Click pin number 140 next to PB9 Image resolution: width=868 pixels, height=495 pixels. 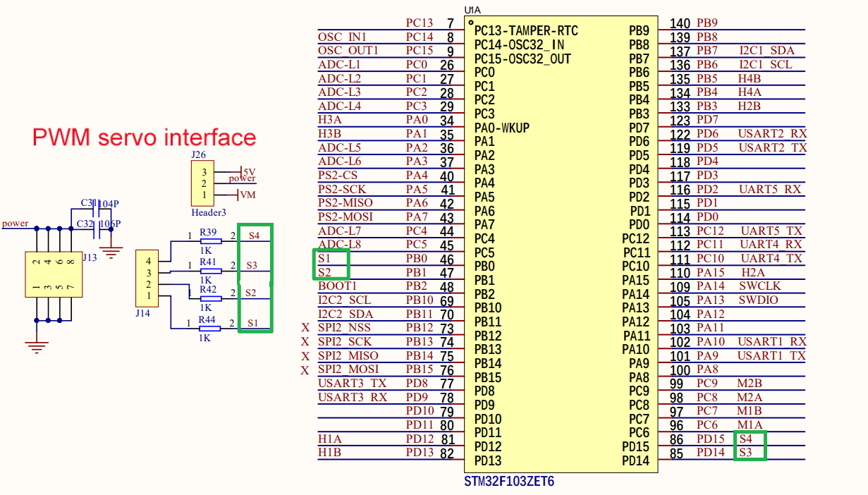point(680,24)
